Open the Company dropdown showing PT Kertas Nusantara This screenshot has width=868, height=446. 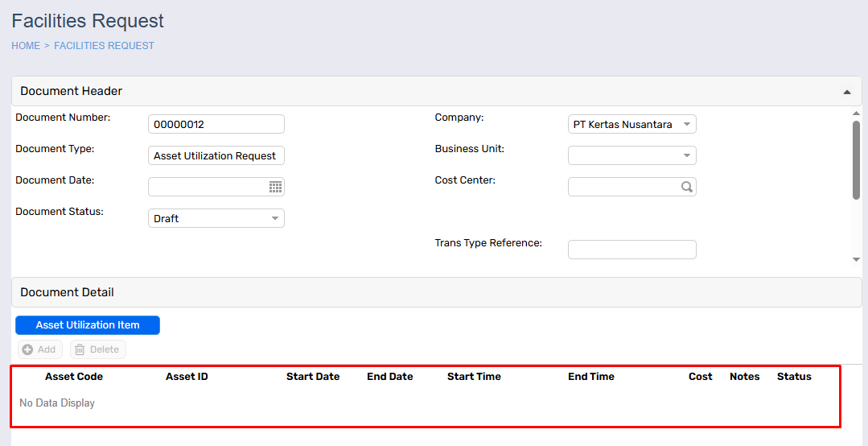pos(686,124)
